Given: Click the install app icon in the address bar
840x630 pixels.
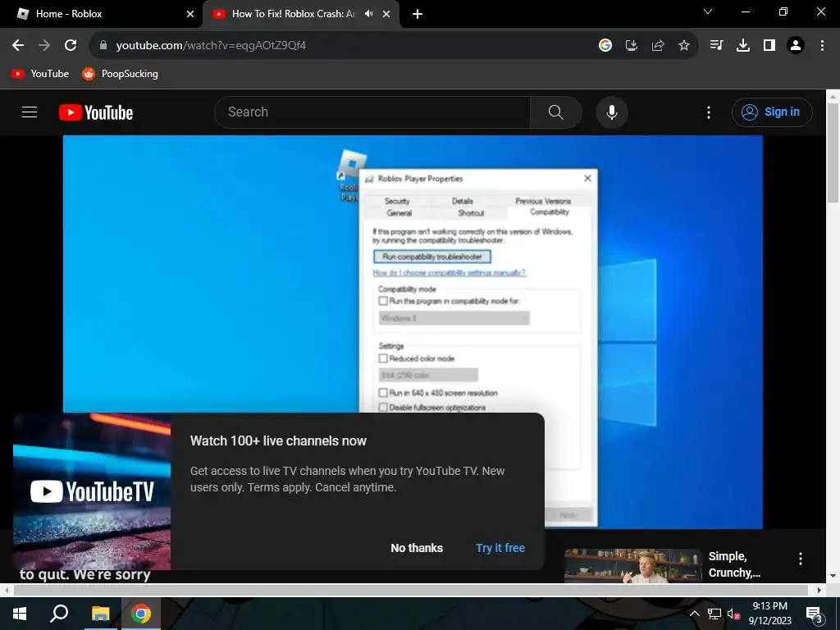Looking at the screenshot, I should [x=632, y=46].
